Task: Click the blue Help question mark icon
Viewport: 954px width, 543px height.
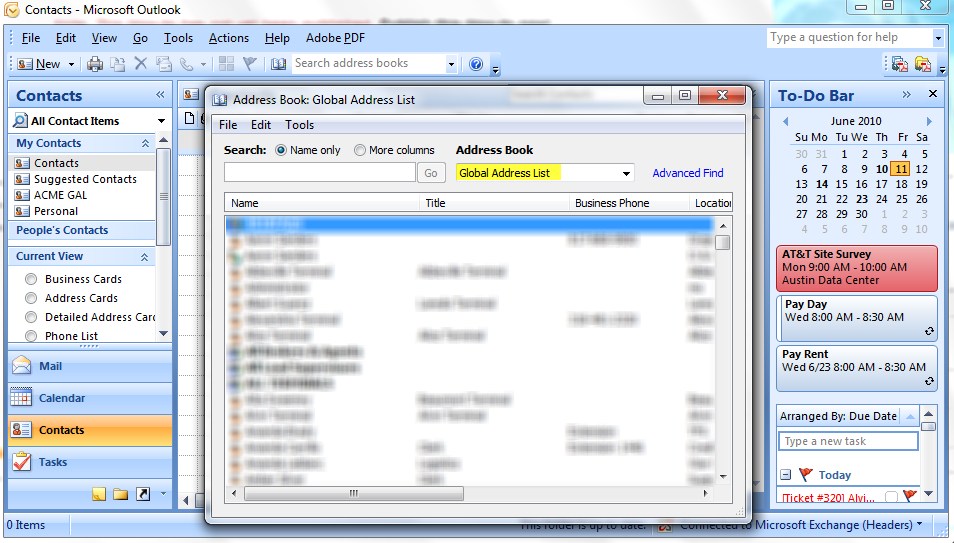Action: pyautogui.click(x=476, y=64)
